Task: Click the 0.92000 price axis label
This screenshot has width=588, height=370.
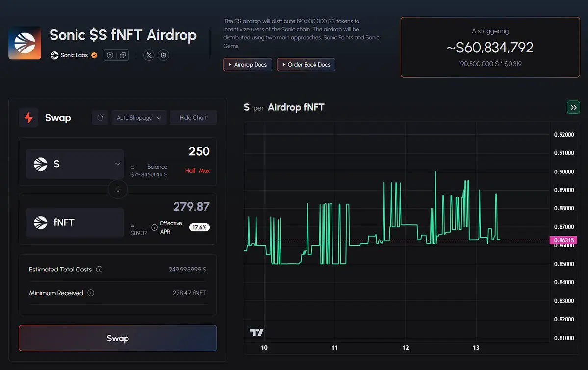Action: coord(564,135)
